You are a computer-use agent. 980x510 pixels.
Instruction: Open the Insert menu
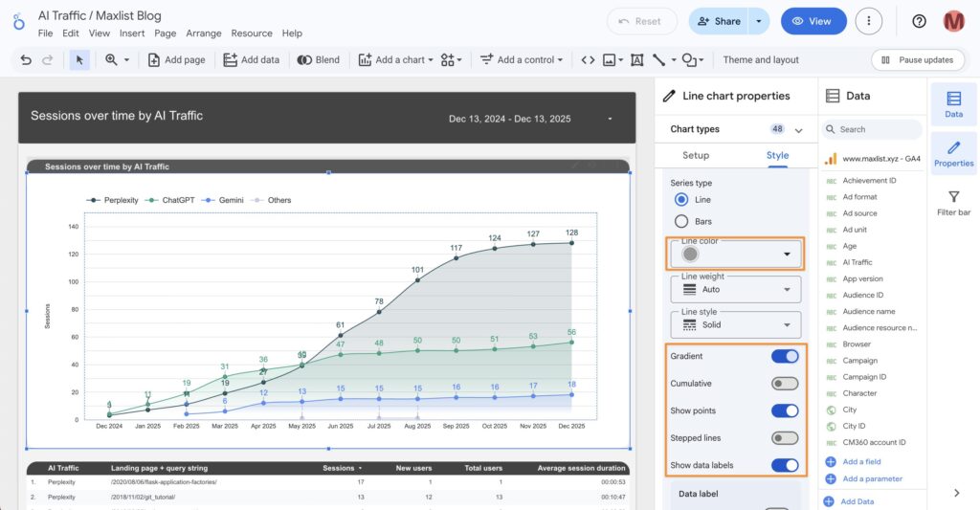(132, 33)
